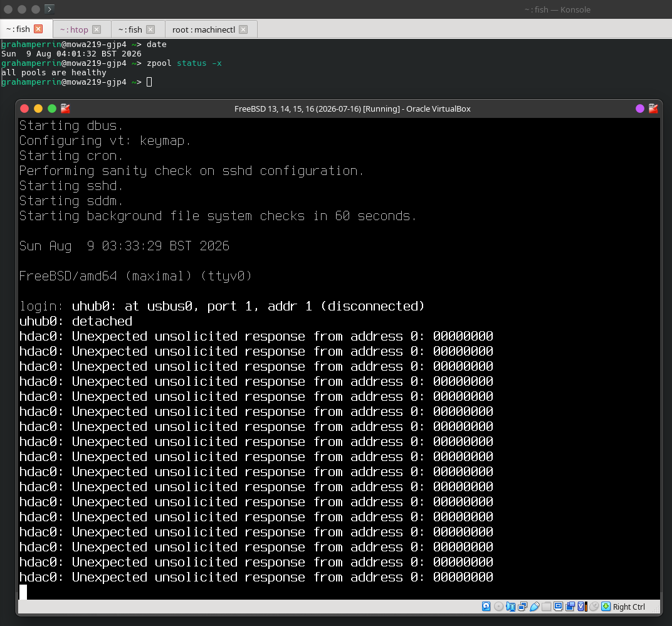The image size is (672, 626).
Task: Close the root : machinectl tab
Action: click(243, 29)
